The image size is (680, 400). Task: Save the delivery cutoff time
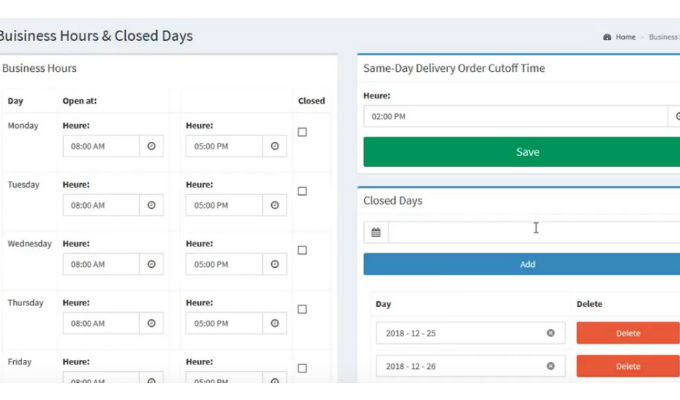[x=522, y=152]
